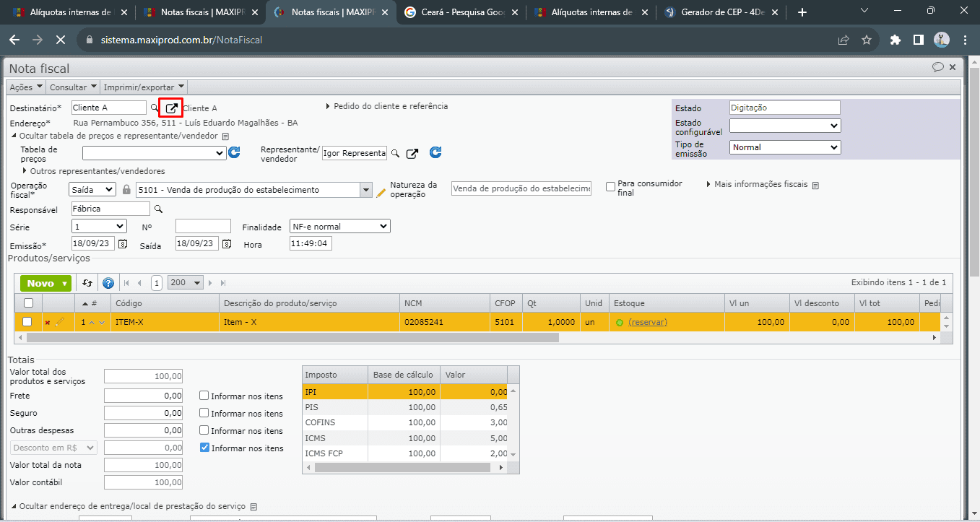Select the ITEM-X row checkbox
Viewport: 980px width, 522px height.
(x=27, y=322)
